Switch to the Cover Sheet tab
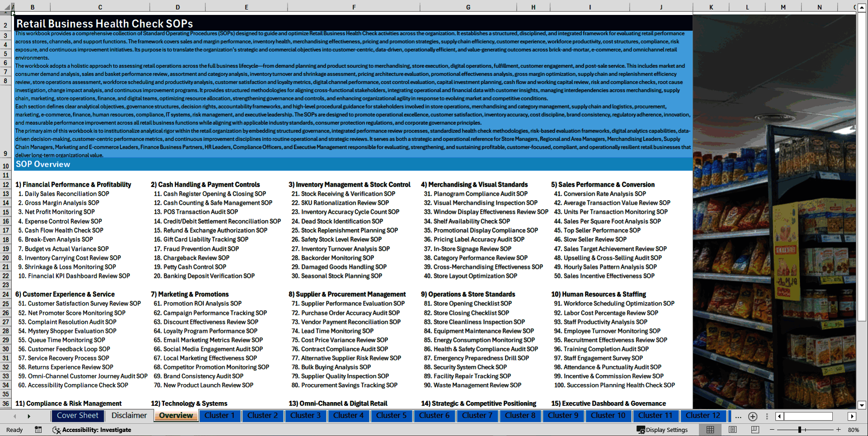Image resolution: width=868 pixels, height=436 pixels. pyautogui.click(x=77, y=416)
